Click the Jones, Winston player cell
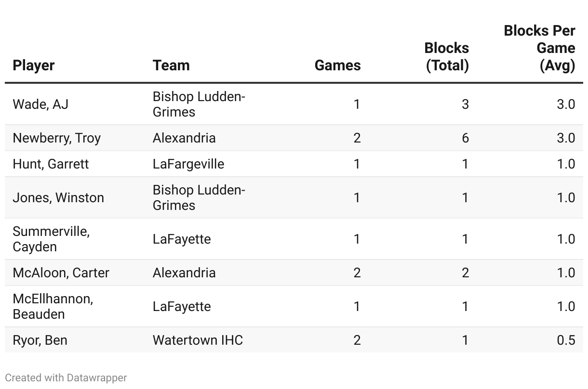This screenshot has width=588, height=389. pyautogui.click(x=58, y=198)
